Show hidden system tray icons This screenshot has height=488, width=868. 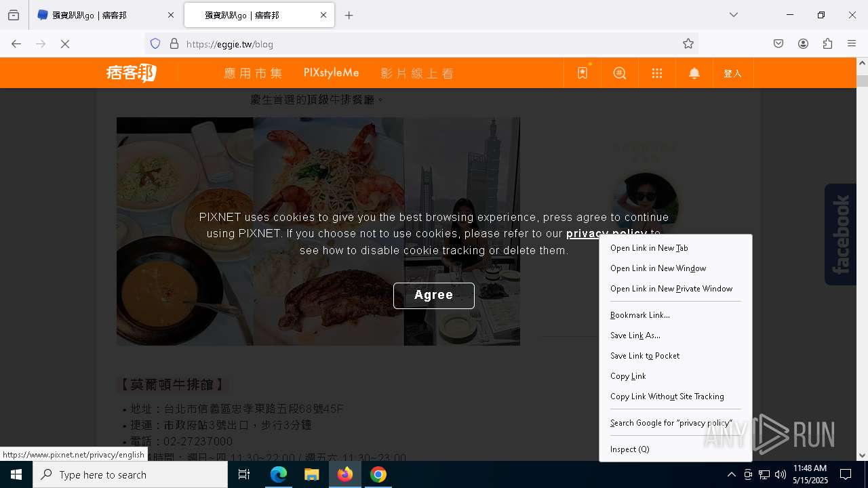coord(731,474)
